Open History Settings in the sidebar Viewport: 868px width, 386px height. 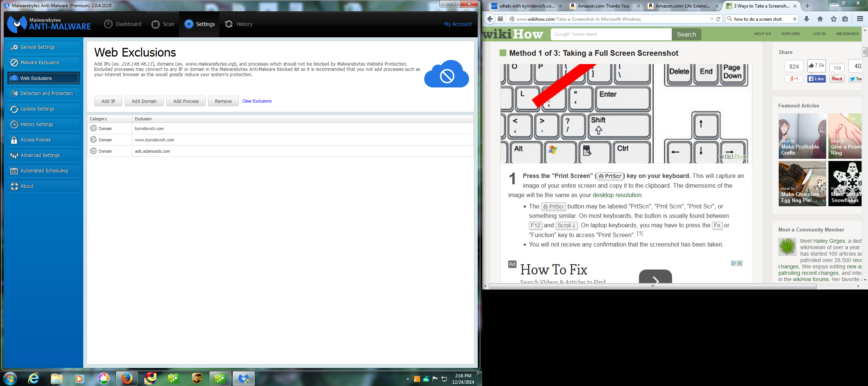tap(43, 124)
